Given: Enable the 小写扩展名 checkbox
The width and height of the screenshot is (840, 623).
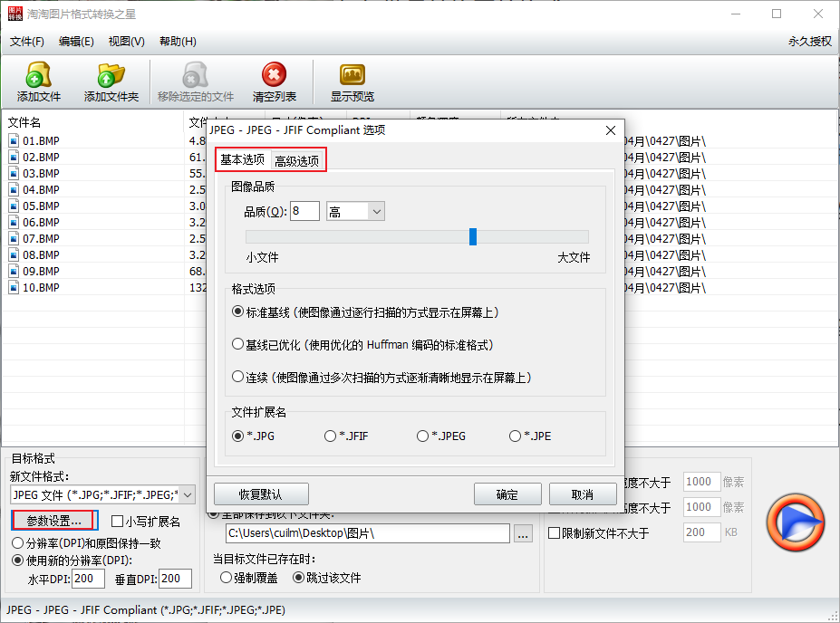Looking at the screenshot, I should [x=117, y=522].
